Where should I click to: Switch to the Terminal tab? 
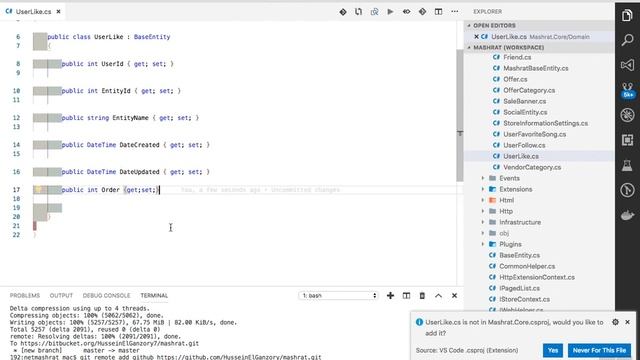coord(154,296)
